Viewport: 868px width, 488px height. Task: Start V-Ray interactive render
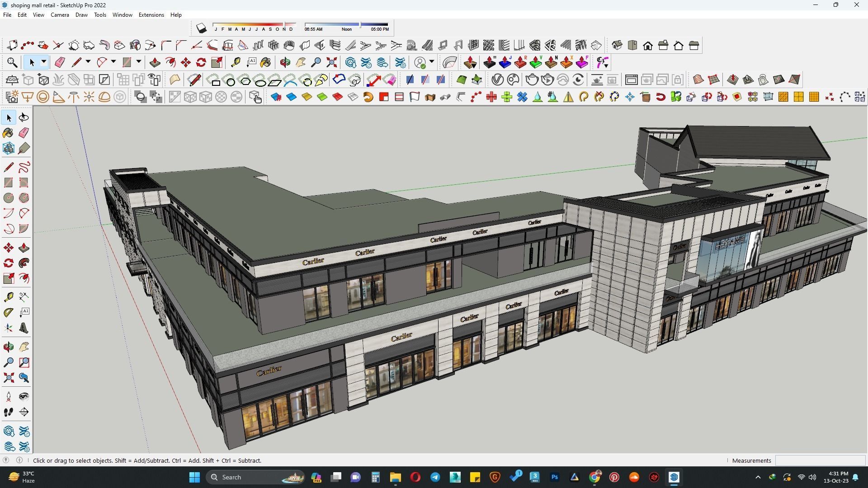coord(547,80)
